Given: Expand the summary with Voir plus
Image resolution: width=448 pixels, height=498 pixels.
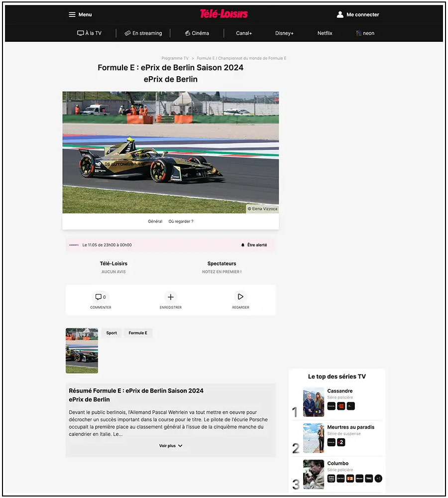Looking at the screenshot, I should [x=171, y=446].
